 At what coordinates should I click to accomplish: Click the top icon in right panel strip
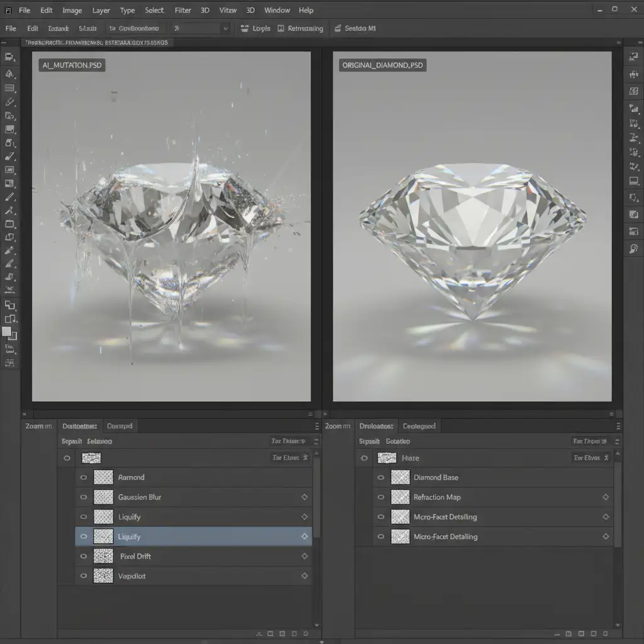(634, 57)
